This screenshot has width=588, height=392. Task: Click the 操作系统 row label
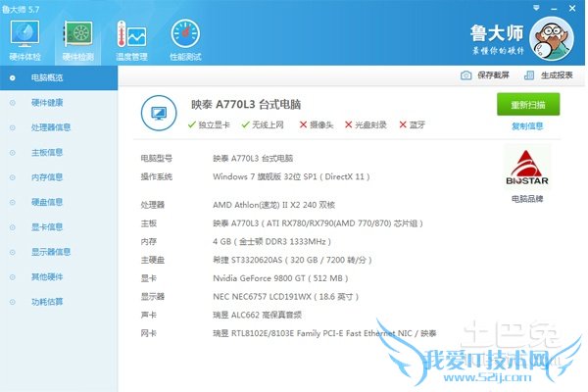pyautogui.click(x=157, y=176)
